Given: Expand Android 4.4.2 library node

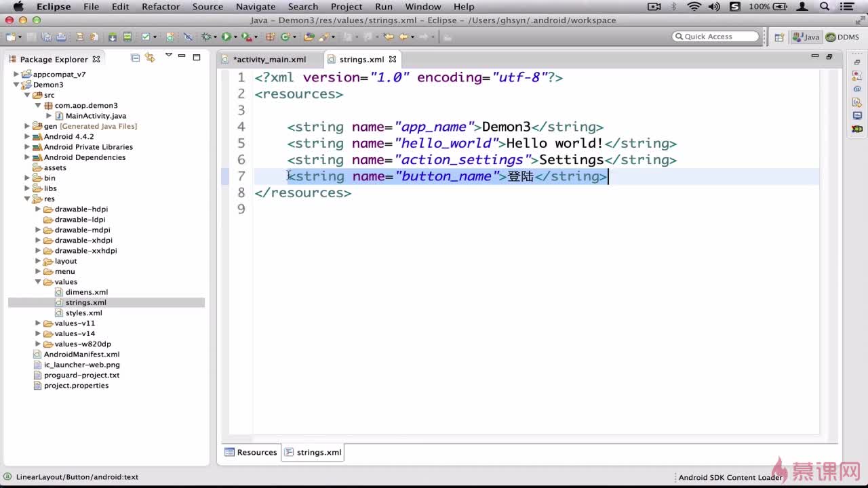Looking at the screenshot, I should (27, 137).
